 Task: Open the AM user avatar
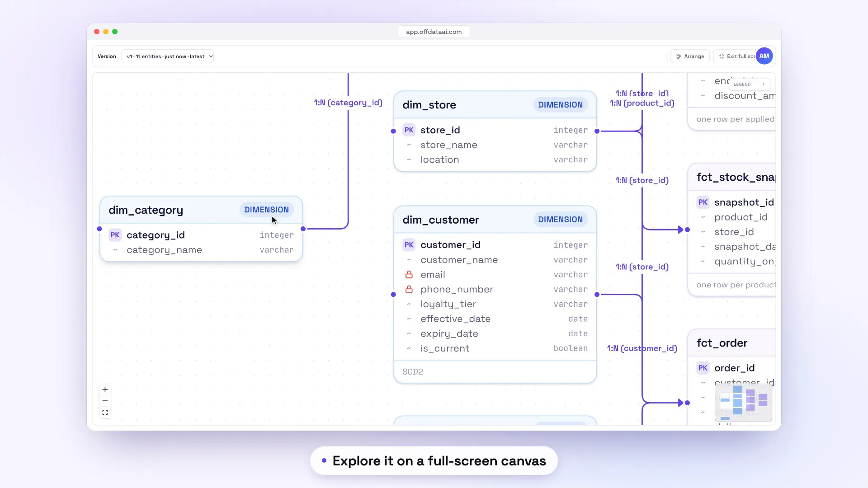764,56
